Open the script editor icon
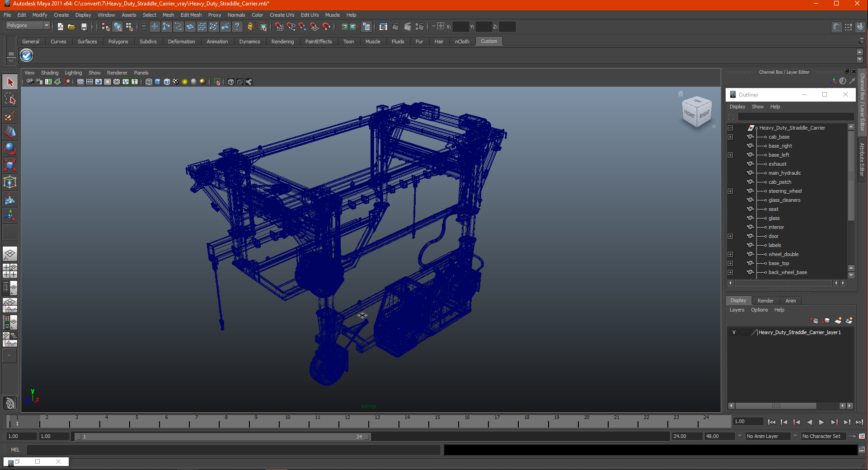The image size is (868, 470). point(862,450)
